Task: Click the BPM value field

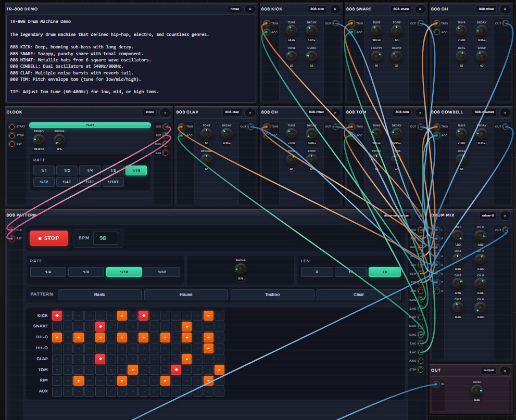Action: point(106,238)
